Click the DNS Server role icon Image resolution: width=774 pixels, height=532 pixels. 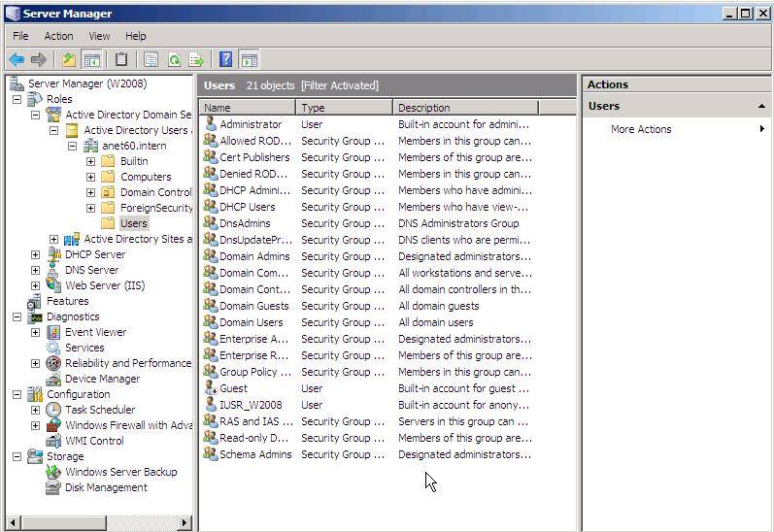click(52, 270)
